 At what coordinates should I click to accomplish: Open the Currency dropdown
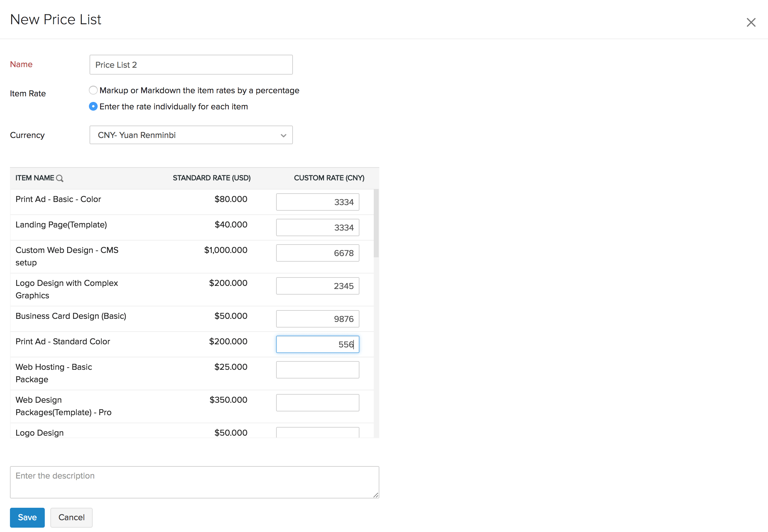tap(191, 135)
